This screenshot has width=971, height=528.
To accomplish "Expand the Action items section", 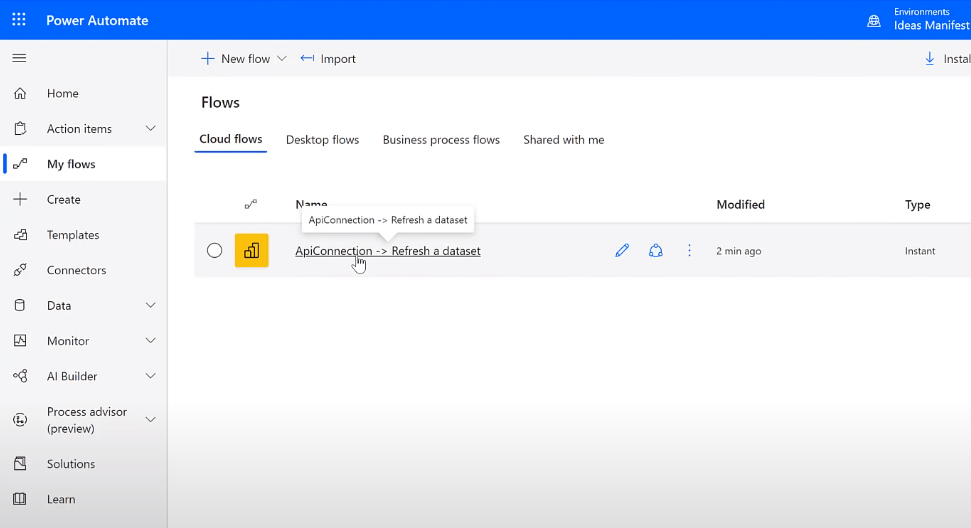I will [x=151, y=128].
